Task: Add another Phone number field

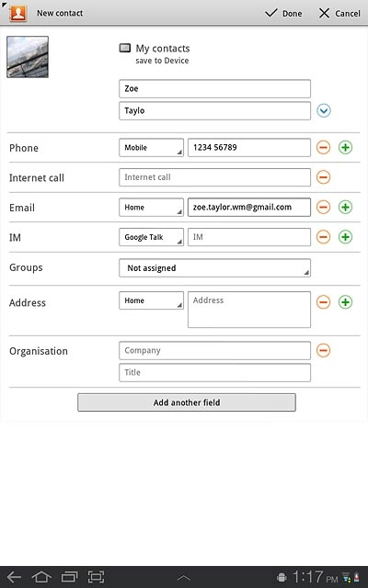Action: tap(346, 147)
